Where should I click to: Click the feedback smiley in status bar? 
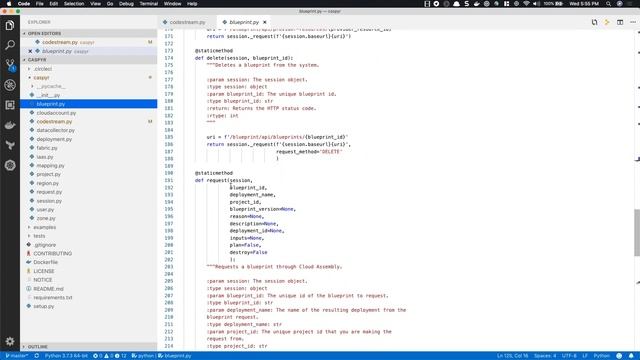coord(619,356)
